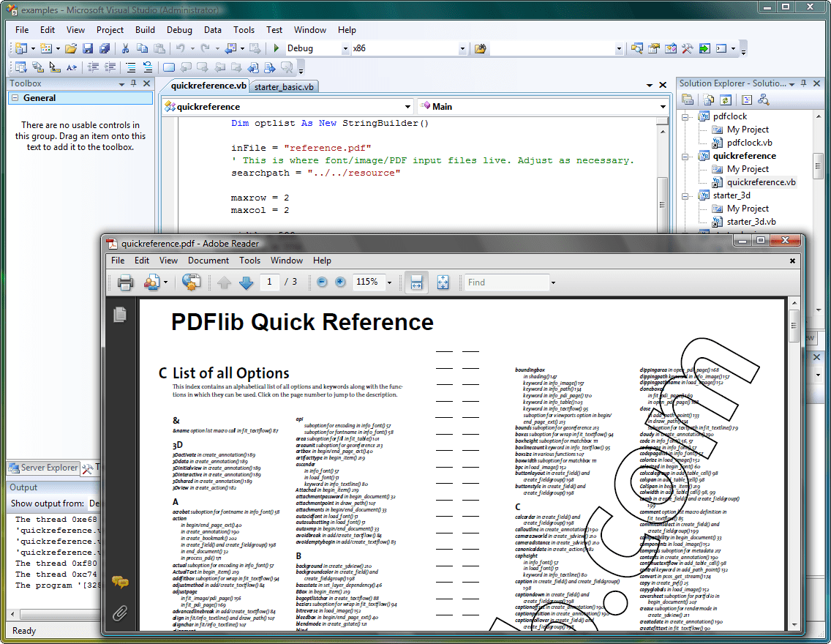Open the Attachments paperclip panel icon
The width and height of the screenshot is (831, 644).
click(120, 613)
